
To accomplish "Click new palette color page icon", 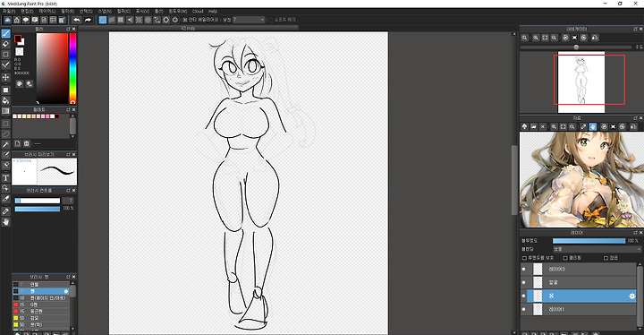I will click(x=17, y=143).
